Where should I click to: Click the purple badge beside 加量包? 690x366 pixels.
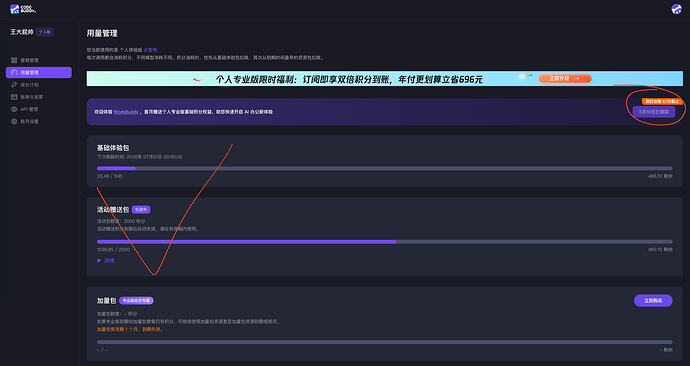(136, 301)
